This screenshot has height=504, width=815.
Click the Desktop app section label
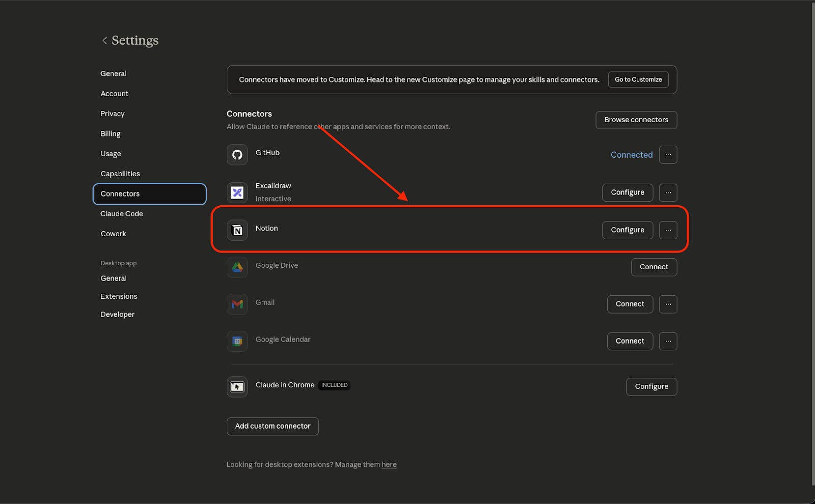click(119, 263)
